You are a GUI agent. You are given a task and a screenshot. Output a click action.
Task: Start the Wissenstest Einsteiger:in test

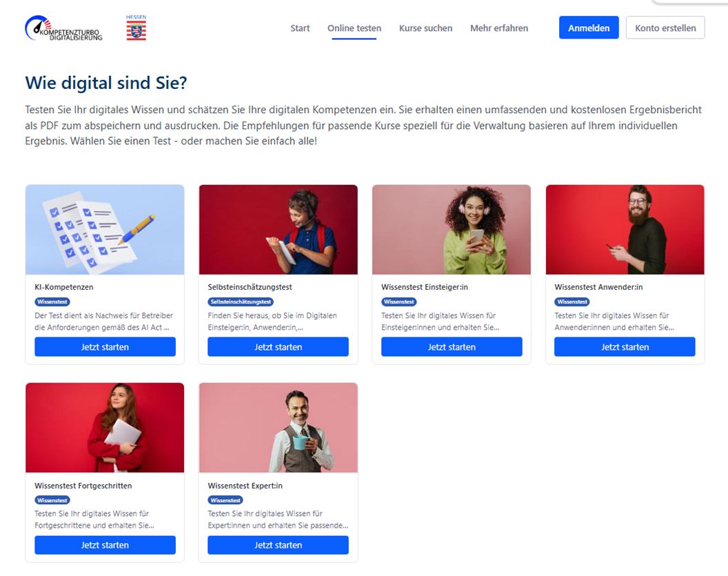[452, 347]
